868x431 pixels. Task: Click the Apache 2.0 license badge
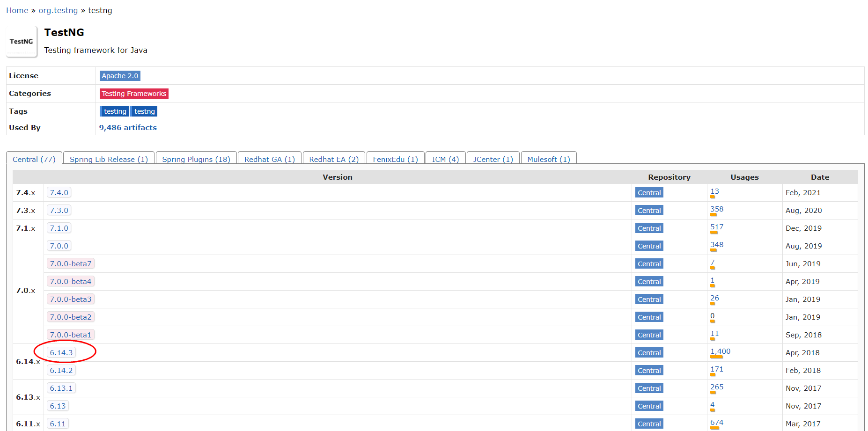click(x=120, y=76)
